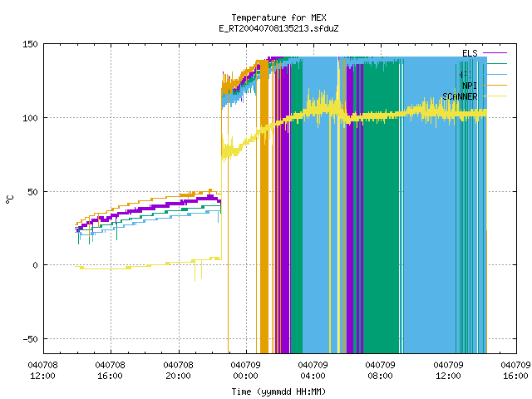The image size is (532, 399).
Task: Click the 100 y-axis tick label
Action: pyautogui.click(x=30, y=118)
